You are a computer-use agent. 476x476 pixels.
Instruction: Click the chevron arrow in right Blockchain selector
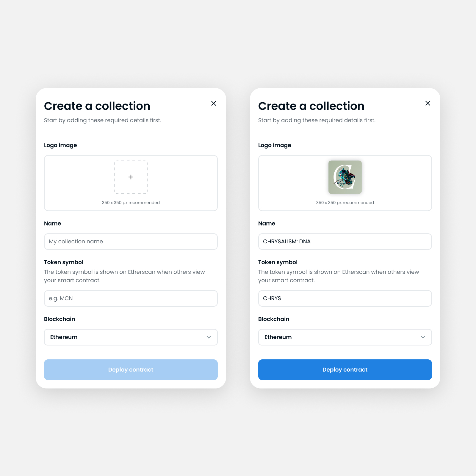click(x=423, y=337)
